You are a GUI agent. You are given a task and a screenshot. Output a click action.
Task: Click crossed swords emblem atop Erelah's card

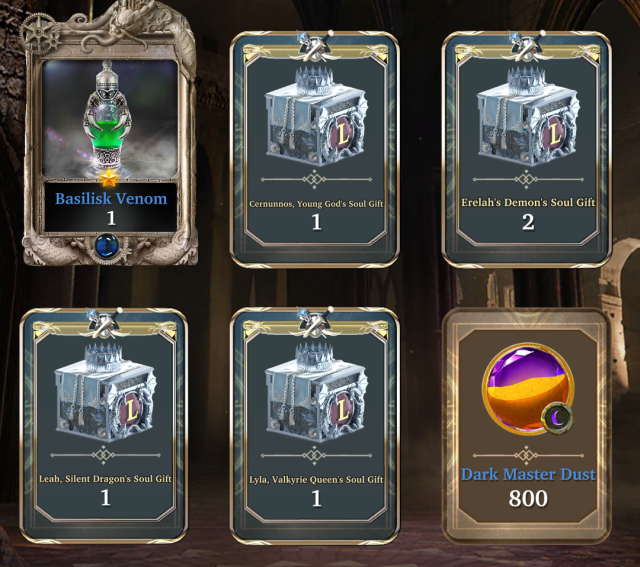(527, 46)
